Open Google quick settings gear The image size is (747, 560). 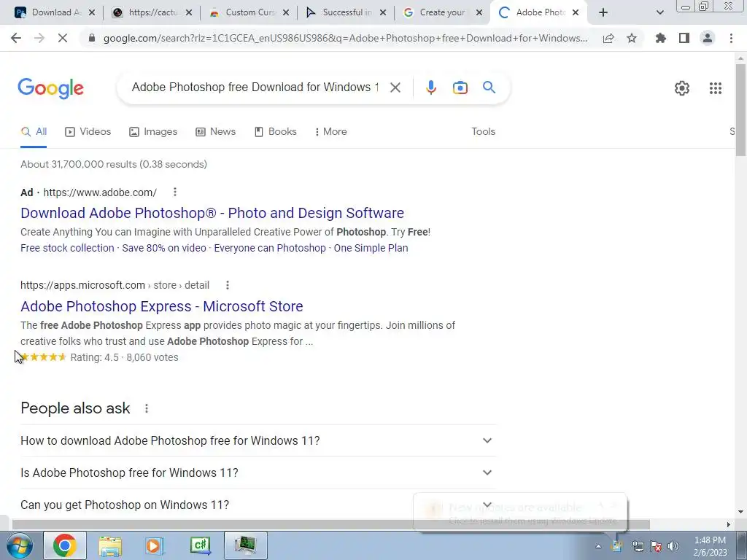(682, 88)
